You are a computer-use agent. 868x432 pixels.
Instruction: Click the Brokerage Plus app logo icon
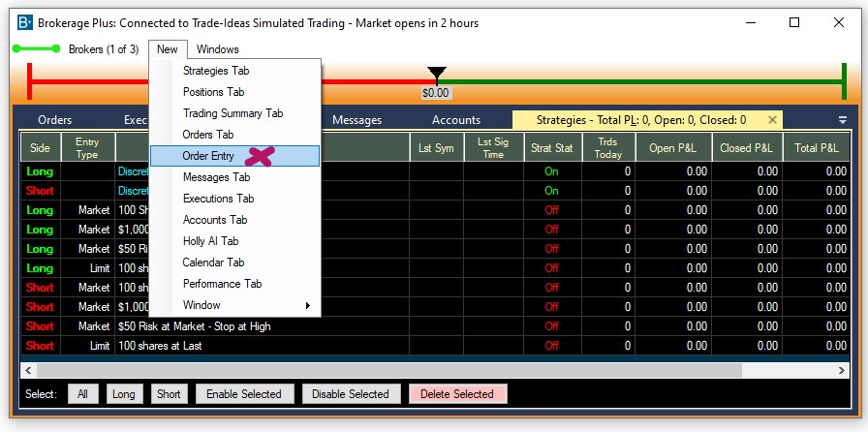tap(24, 22)
